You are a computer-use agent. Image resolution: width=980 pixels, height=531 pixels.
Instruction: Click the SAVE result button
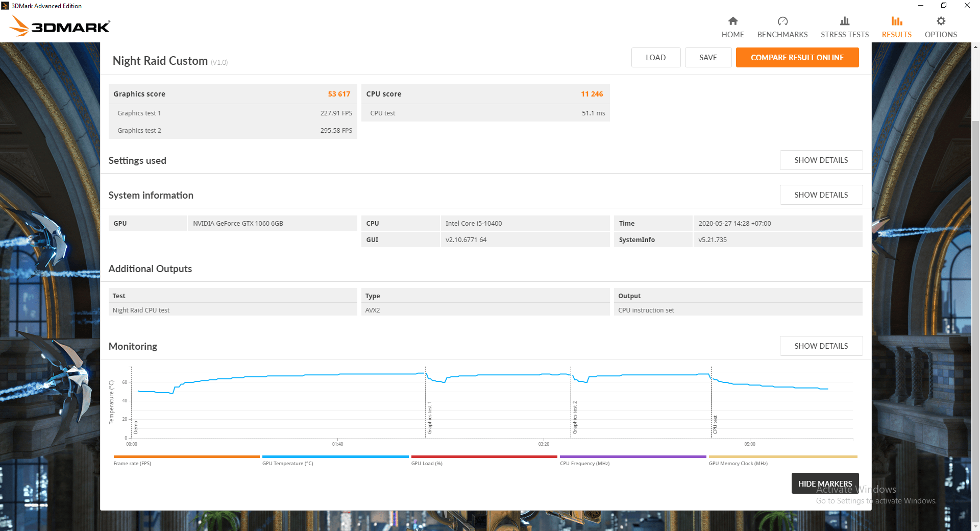tap(708, 58)
